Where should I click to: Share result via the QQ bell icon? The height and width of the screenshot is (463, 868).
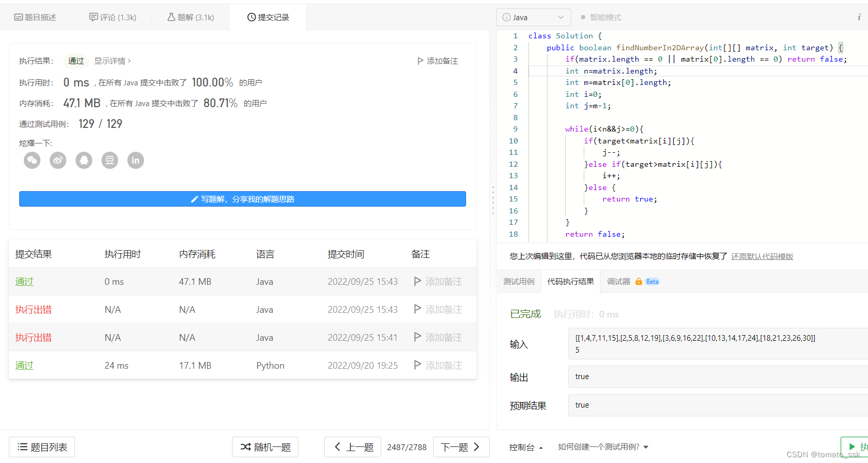point(84,160)
